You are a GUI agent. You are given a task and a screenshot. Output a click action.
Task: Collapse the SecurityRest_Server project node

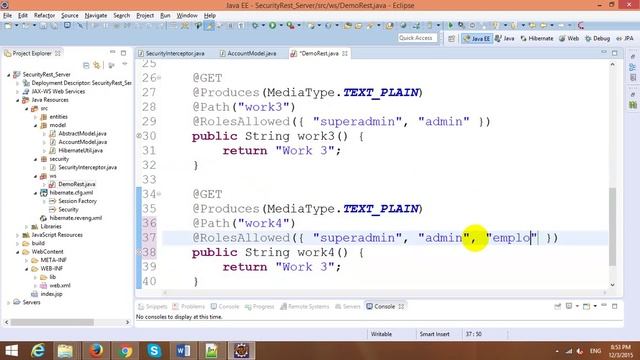tap(9, 75)
